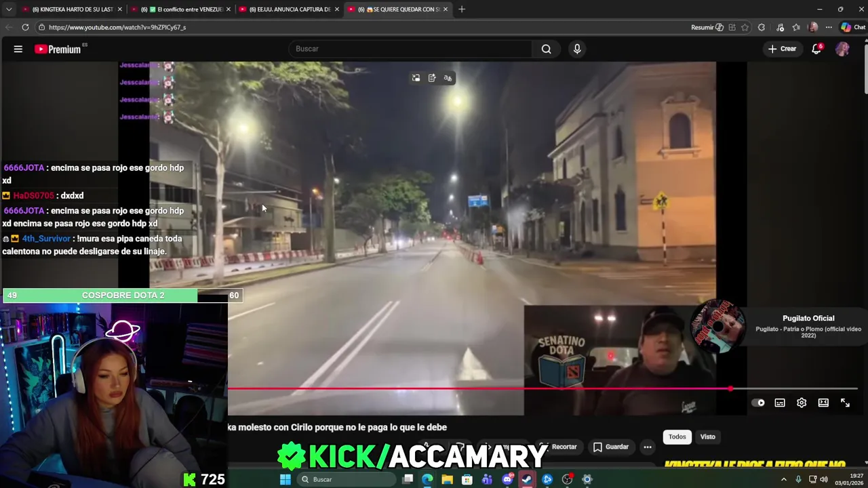Click the YouTube search magnifier button

coord(546,49)
